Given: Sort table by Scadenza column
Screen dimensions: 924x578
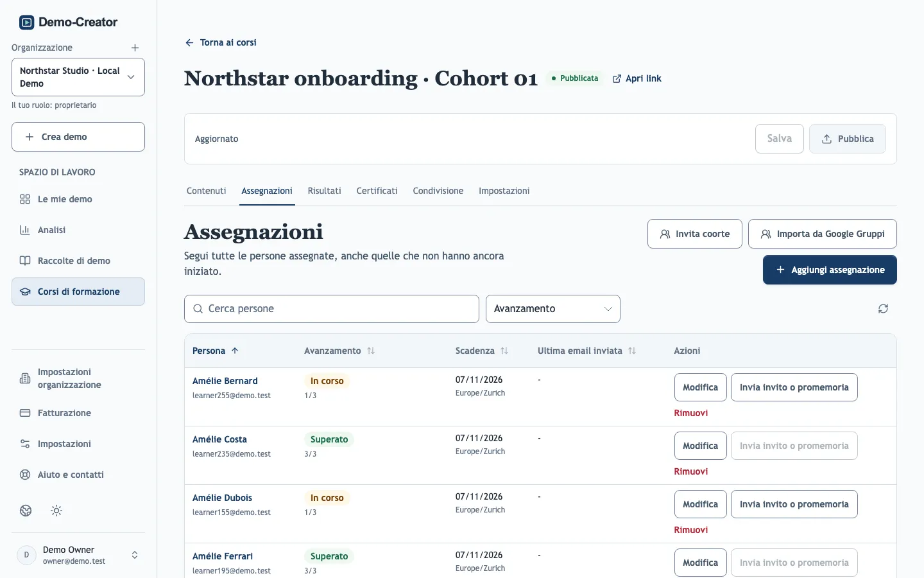Looking at the screenshot, I should 481,351.
